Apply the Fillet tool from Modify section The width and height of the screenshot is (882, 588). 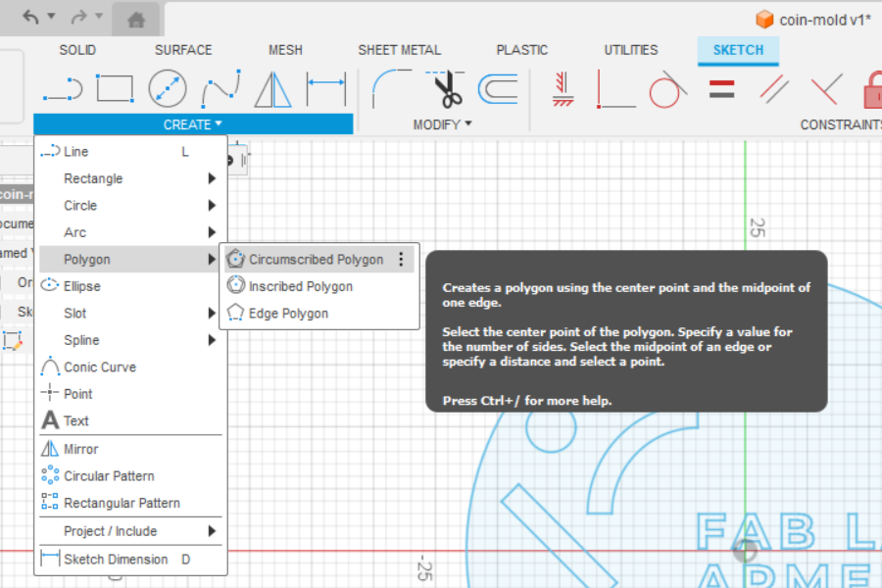click(384, 88)
